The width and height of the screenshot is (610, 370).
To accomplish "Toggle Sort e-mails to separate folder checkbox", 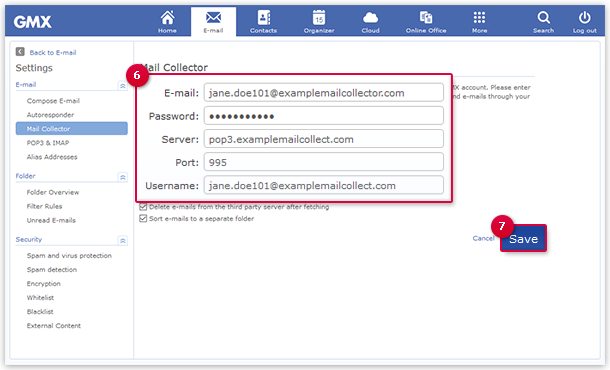I will click(x=143, y=218).
